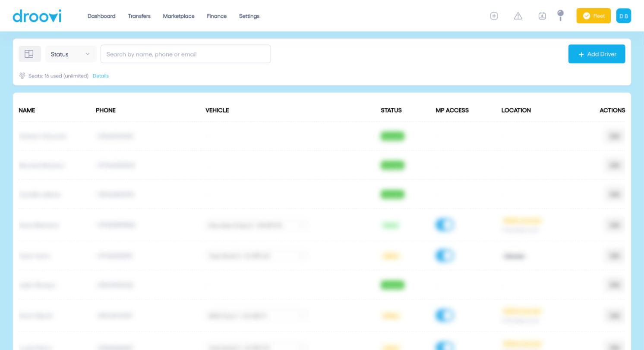The image size is (644, 350).
Task: Open the warning triangle alerts icon
Action: tap(518, 16)
